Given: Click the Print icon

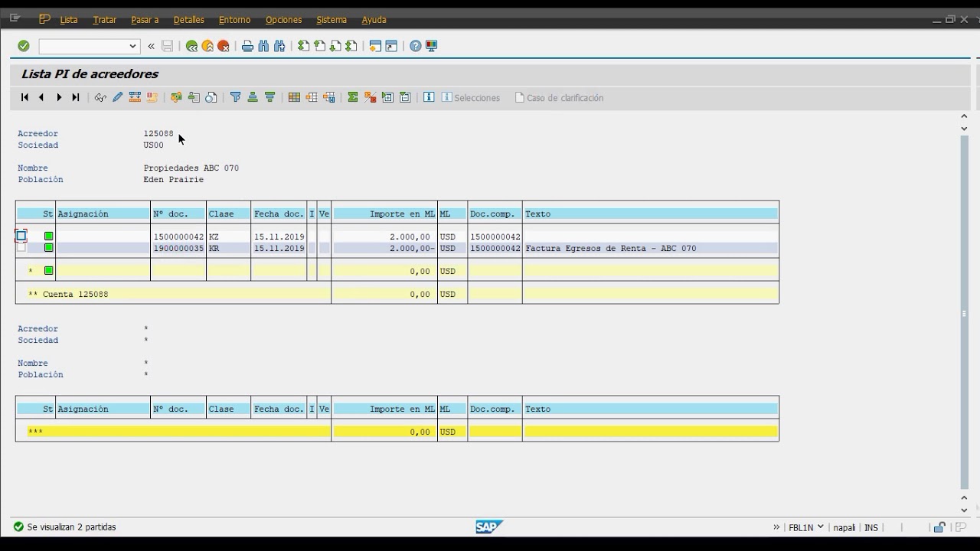Looking at the screenshot, I should [x=247, y=46].
